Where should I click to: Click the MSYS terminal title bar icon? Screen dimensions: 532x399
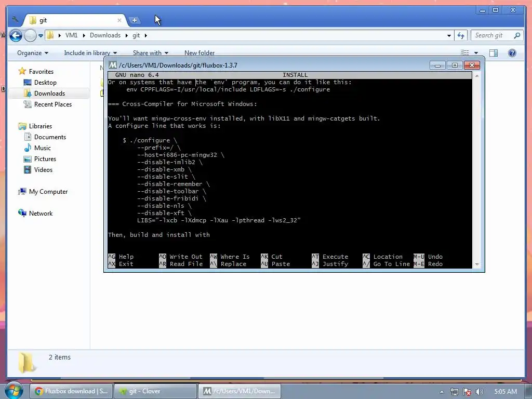pyautogui.click(x=113, y=65)
